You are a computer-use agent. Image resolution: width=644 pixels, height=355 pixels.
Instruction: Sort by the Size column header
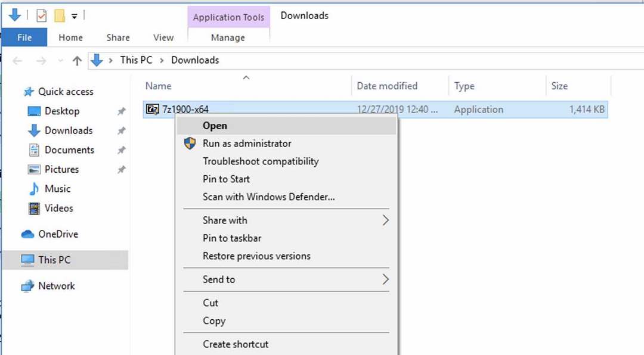coord(559,86)
